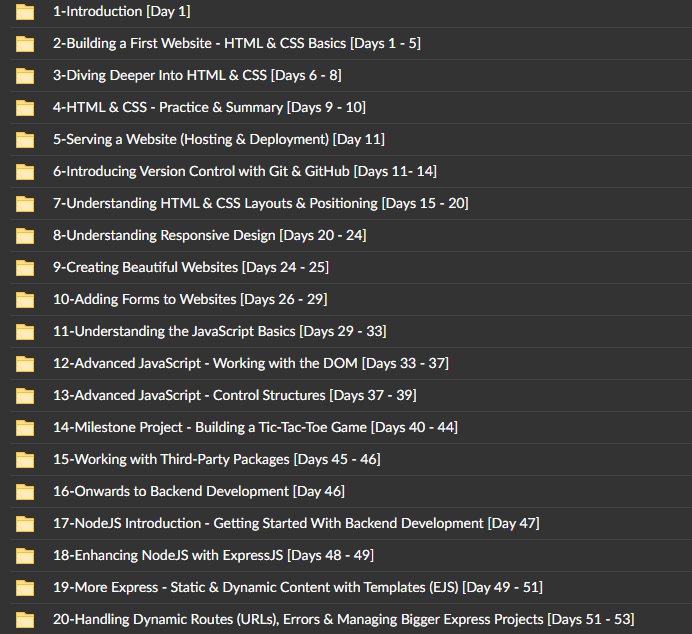Open '2-Building a First Website - HTML & CSS Basics'

click(237, 43)
